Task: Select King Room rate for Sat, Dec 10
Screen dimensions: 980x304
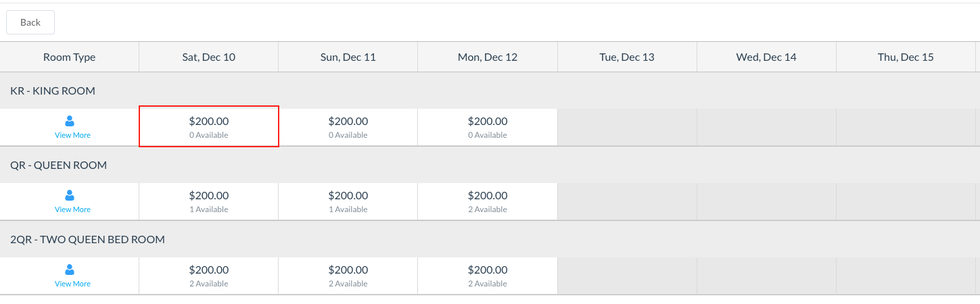Action: (209, 126)
